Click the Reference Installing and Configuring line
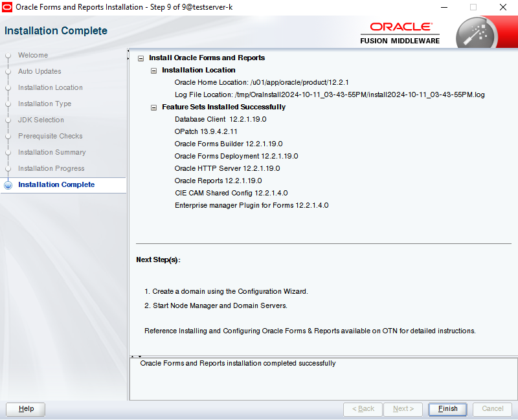This screenshot has height=420, width=518. click(310, 331)
